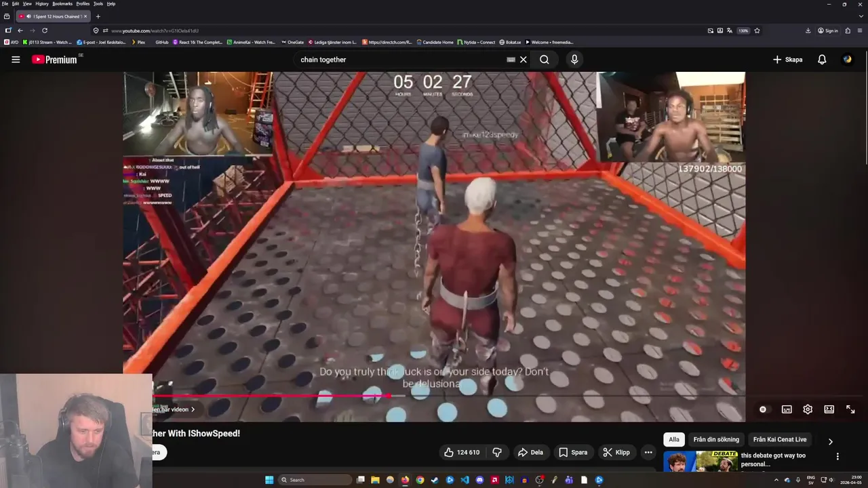Click the Dela share button
The height and width of the screenshot is (488, 868).
[x=530, y=452]
